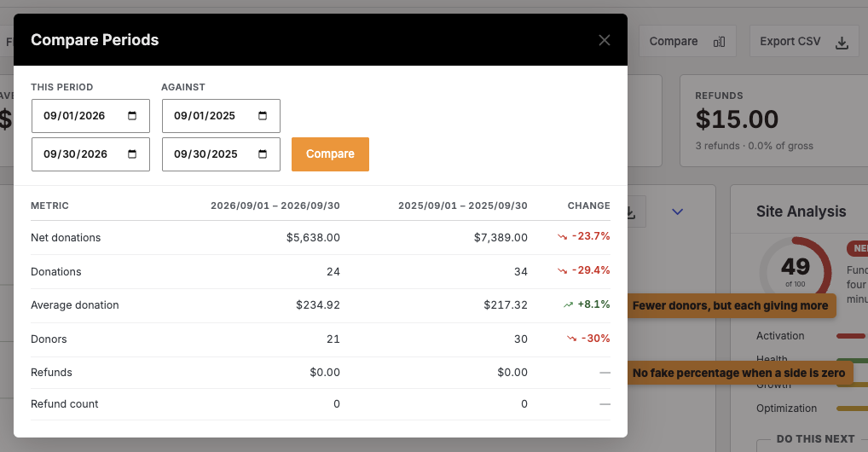The height and width of the screenshot is (452, 868).
Task: Open calendar picker for 09/30/2026 date
Action: pyautogui.click(x=132, y=154)
